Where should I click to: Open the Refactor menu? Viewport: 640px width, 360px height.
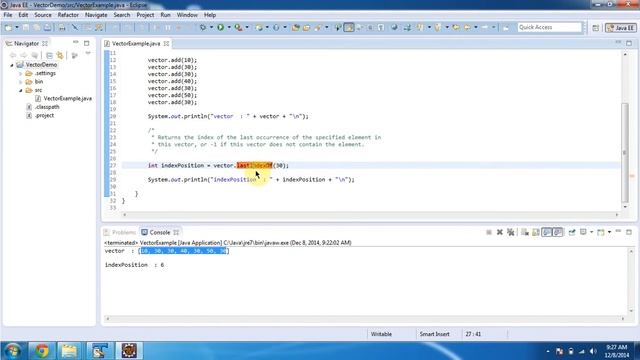[68, 15]
